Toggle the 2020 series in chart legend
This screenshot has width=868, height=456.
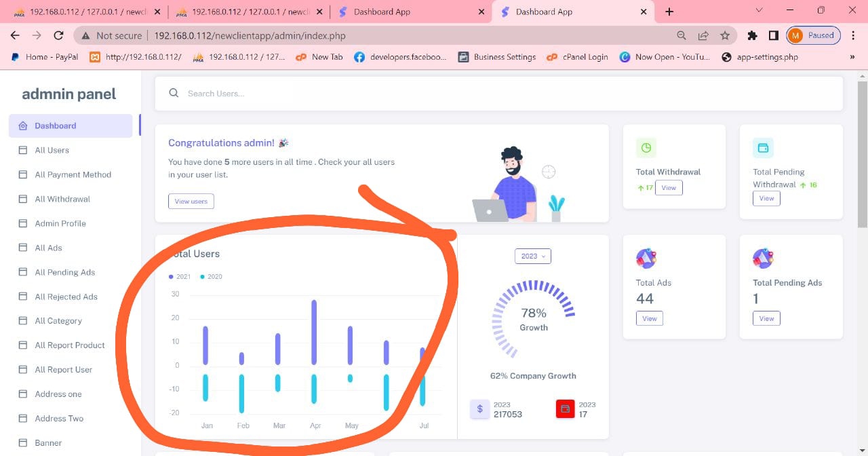point(212,277)
